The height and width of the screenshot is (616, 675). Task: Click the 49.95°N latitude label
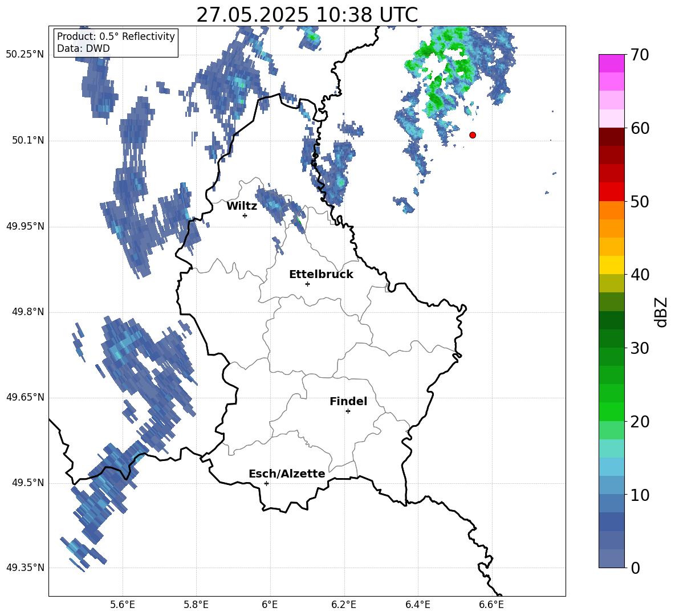[x=25, y=226]
